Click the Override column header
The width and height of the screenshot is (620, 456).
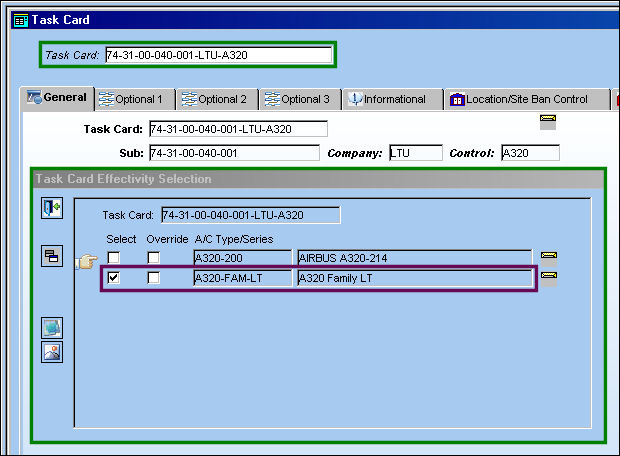point(167,239)
